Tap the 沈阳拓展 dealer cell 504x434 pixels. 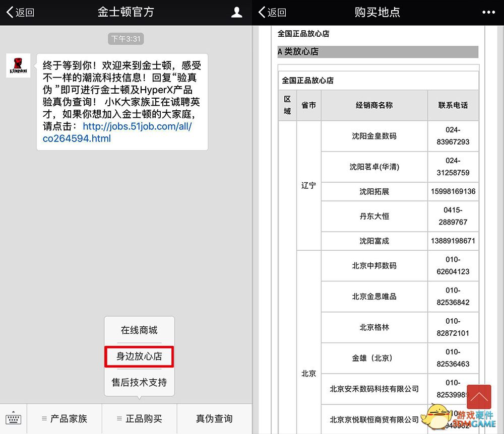374,192
